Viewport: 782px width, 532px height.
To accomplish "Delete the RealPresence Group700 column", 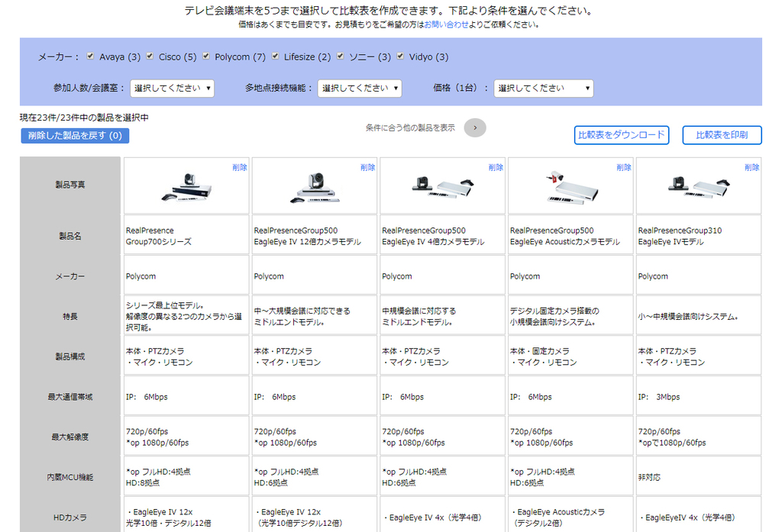I will (x=239, y=167).
